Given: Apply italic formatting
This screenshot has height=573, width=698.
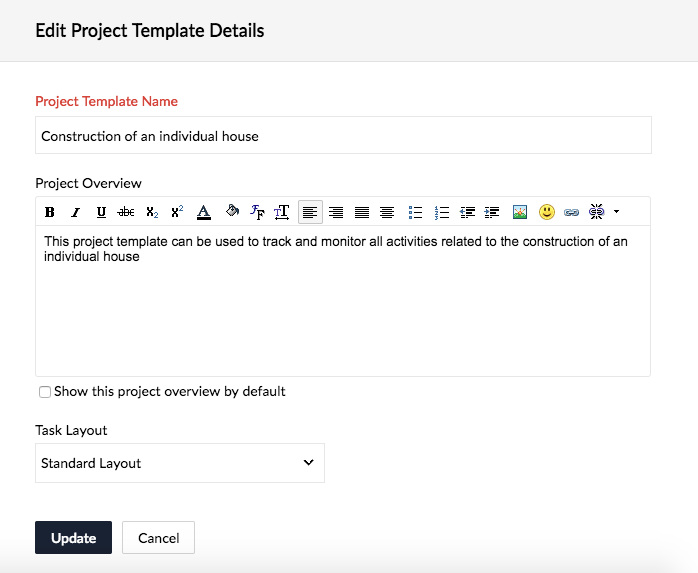Looking at the screenshot, I should point(75,212).
